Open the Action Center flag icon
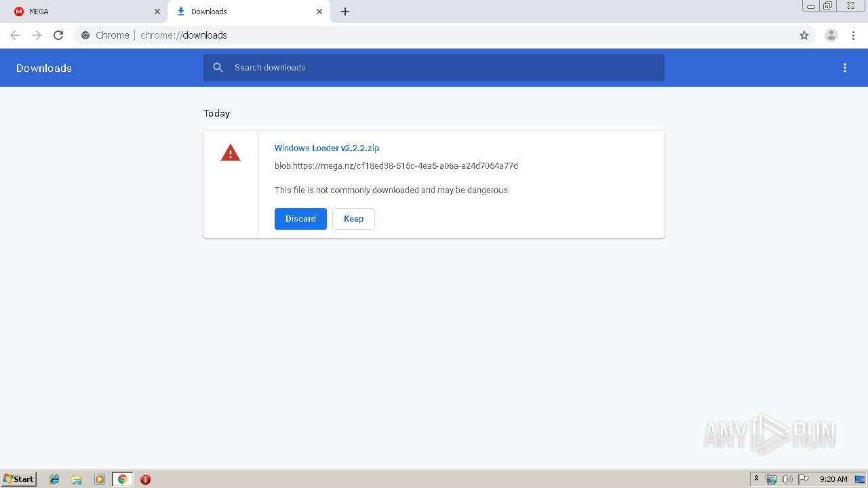Viewport: 868px width, 488px height. pos(804,479)
